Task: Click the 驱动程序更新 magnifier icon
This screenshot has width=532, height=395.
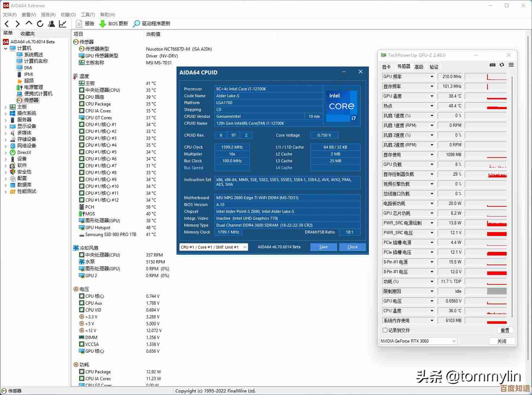Action: click(136, 24)
